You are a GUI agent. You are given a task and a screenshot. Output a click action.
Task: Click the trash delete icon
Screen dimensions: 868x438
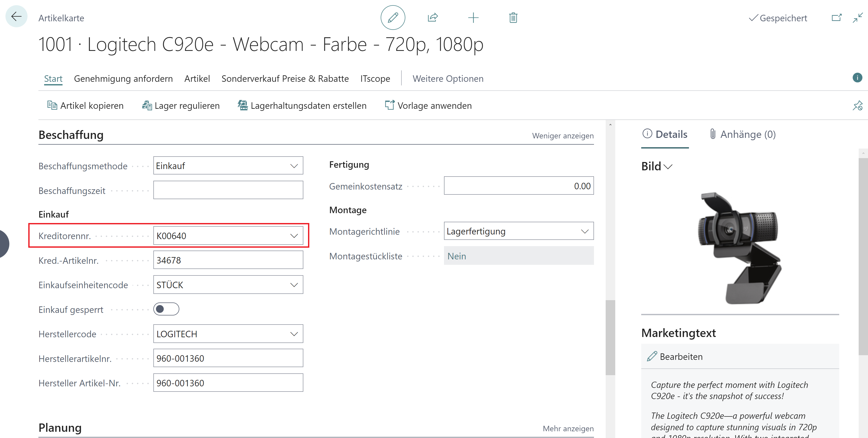pyautogui.click(x=513, y=18)
